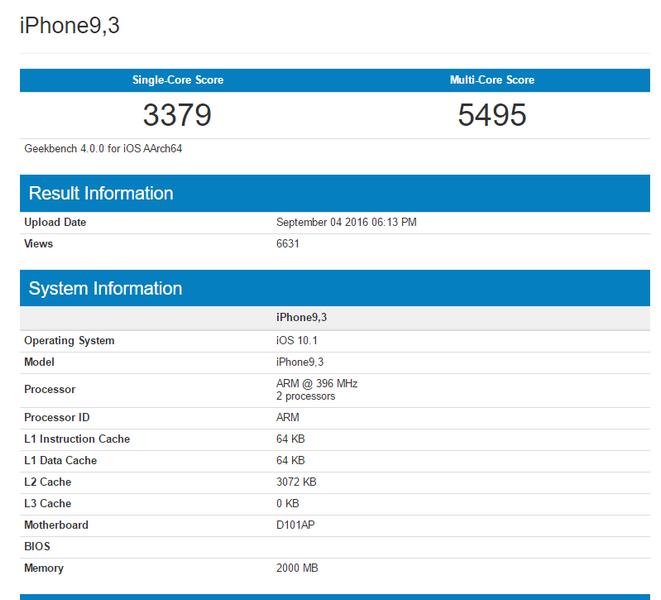The image size is (661, 600).
Task: Click the Motherboard label
Action: tap(56, 525)
